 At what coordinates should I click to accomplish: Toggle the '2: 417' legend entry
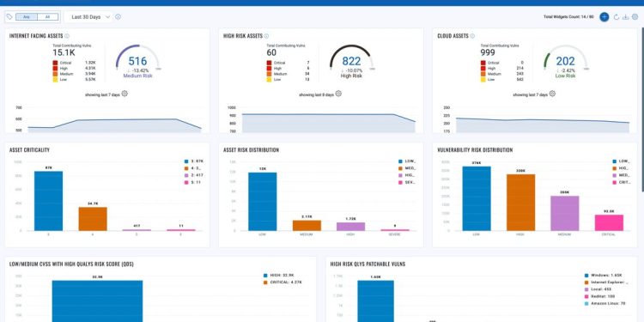click(194, 175)
